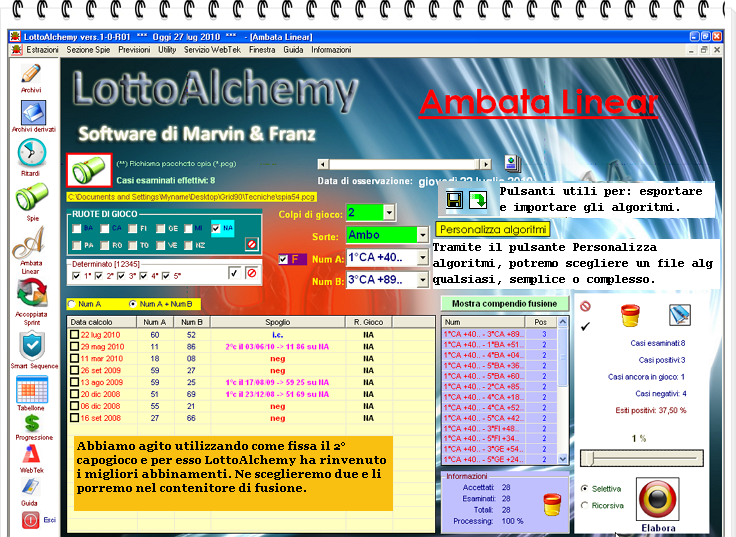Click the jar icon in Informazioni panel
Viewport: 736px width, 537px height.
pyautogui.click(x=552, y=505)
